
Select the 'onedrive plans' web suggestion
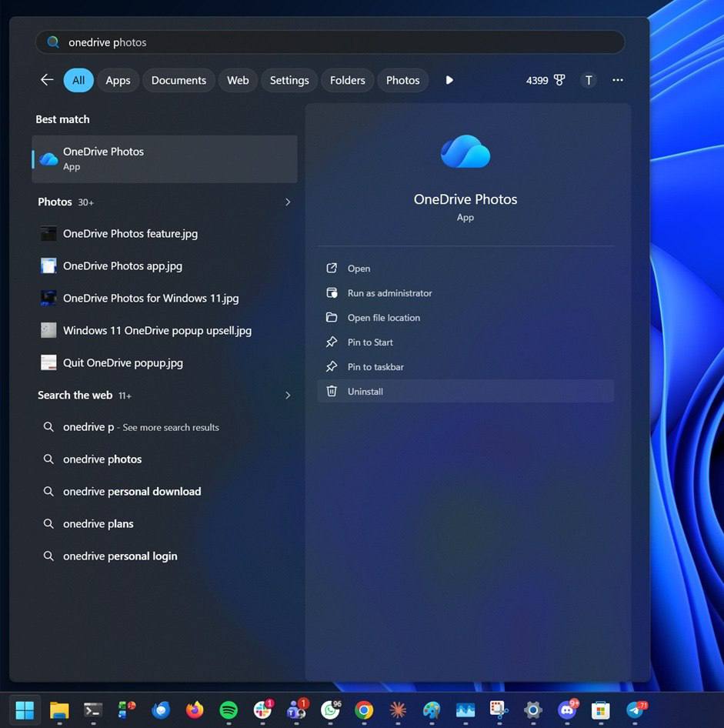coord(165,524)
